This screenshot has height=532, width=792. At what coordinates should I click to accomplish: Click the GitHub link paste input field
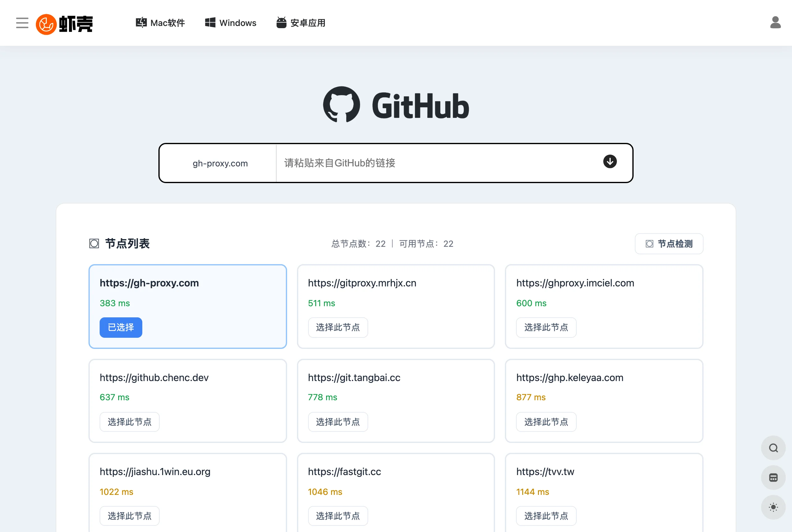[x=438, y=163]
